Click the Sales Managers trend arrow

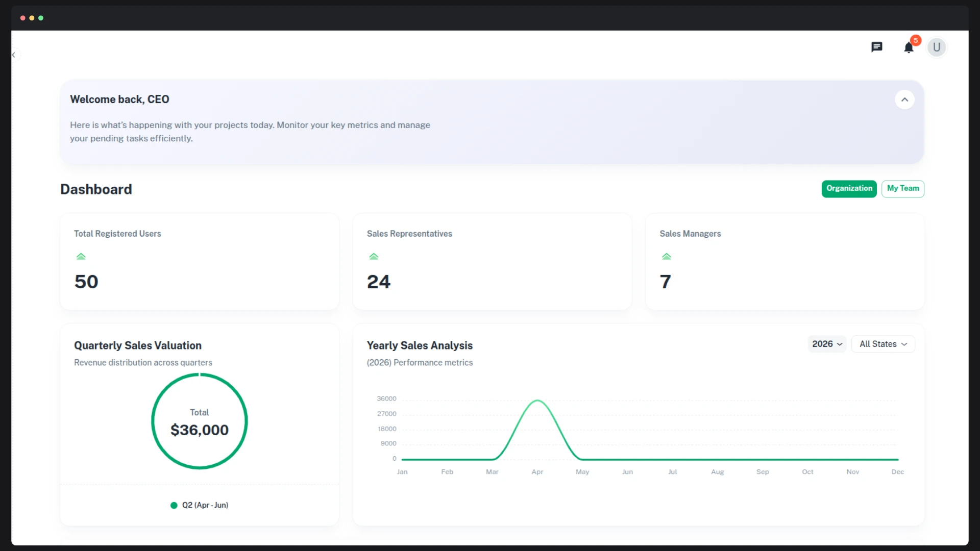pos(667,256)
